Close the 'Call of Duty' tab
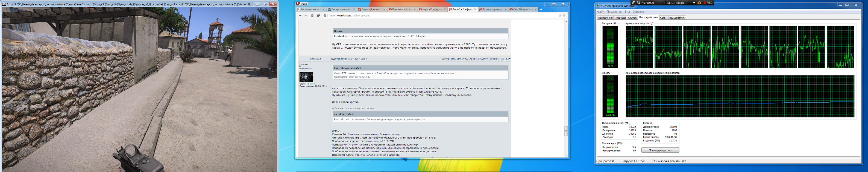The height and width of the screenshot is (172, 868). point(536,10)
